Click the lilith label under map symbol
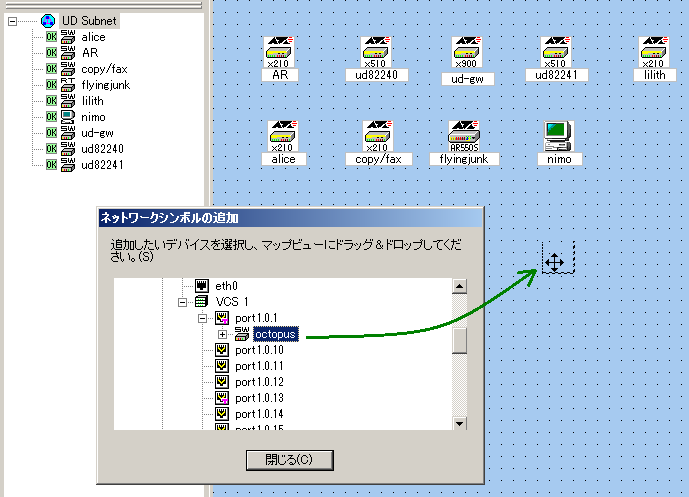689x497 pixels. (655, 75)
